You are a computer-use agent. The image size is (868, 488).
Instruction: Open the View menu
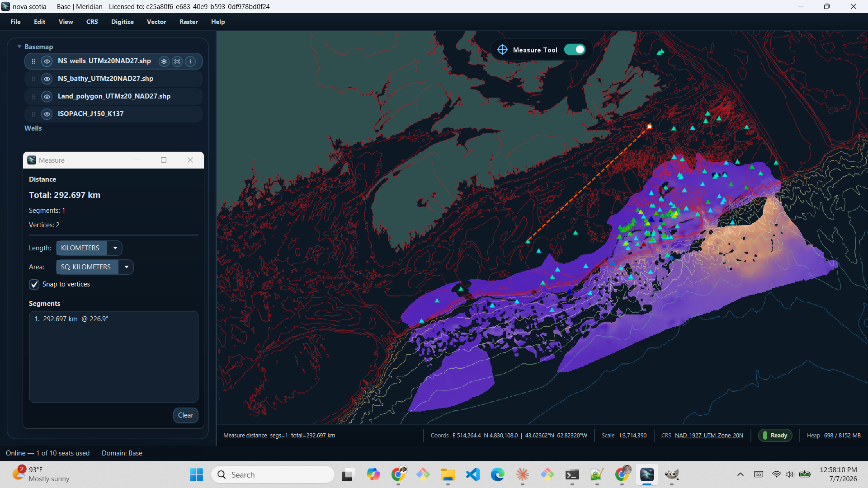[66, 22]
